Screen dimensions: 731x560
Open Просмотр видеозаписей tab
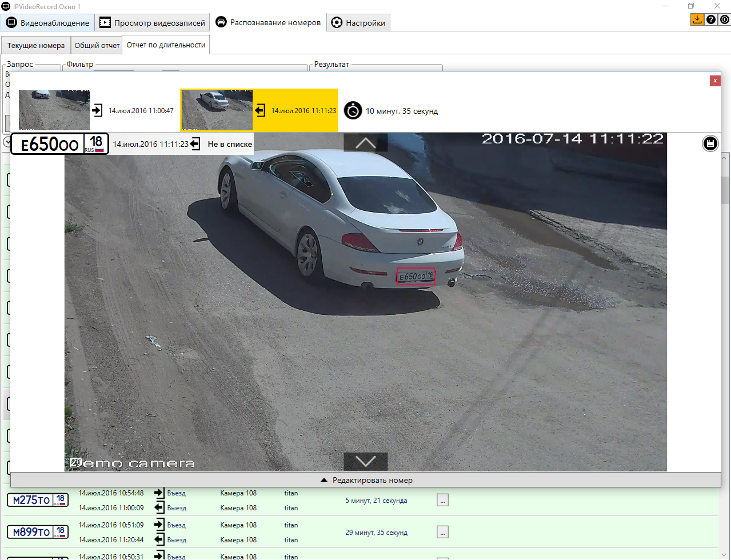point(152,23)
